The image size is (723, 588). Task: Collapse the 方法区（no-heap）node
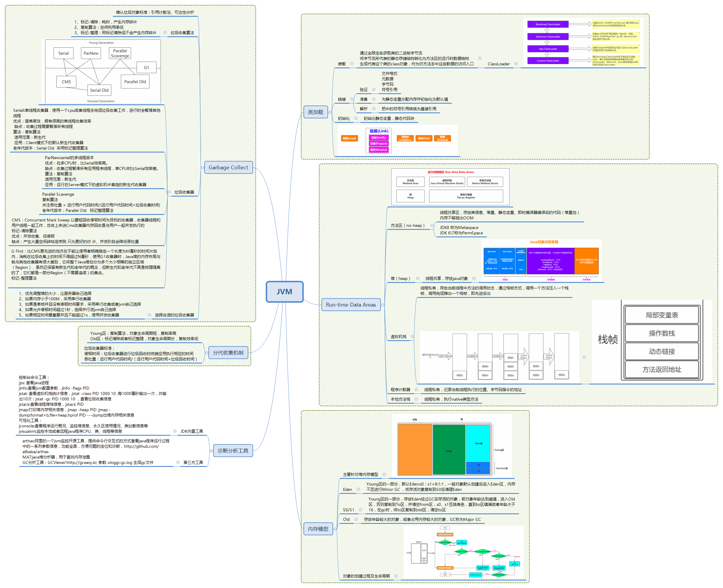point(432,225)
